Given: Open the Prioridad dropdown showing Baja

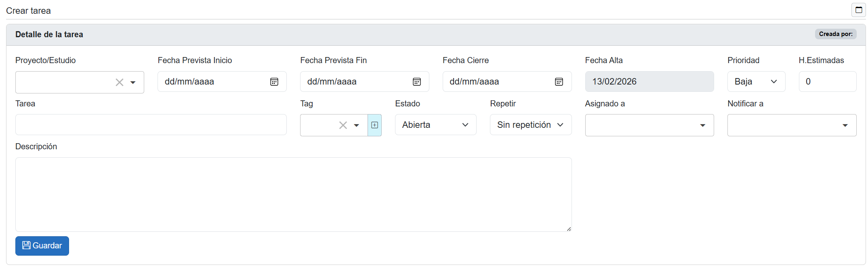Looking at the screenshot, I should tap(756, 82).
